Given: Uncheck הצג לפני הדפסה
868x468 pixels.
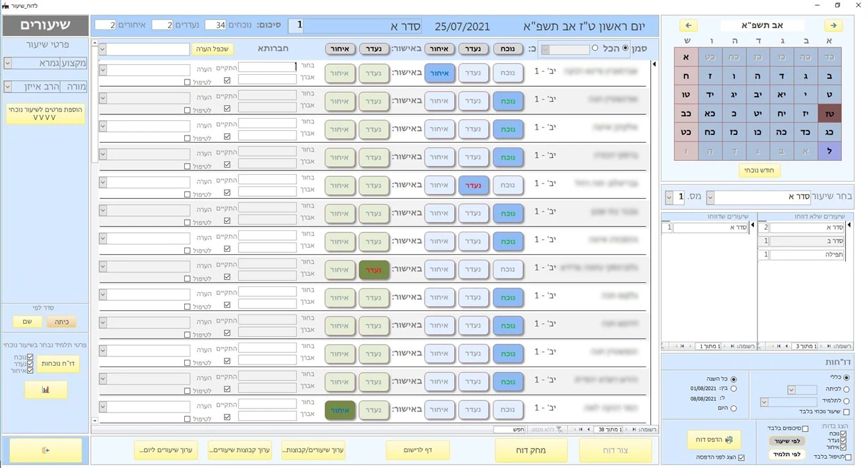Looking at the screenshot, I should (741, 457).
